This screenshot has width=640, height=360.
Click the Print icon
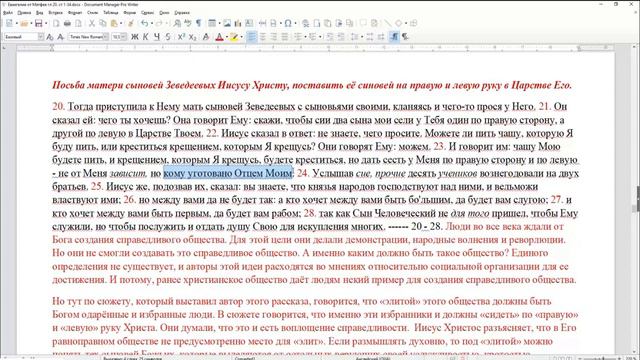pos(67,24)
